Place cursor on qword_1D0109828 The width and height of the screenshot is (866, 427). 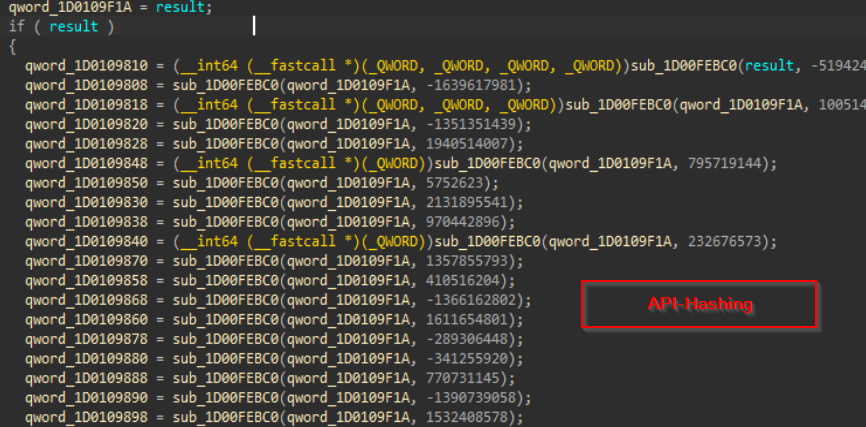[x=87, y=144]
